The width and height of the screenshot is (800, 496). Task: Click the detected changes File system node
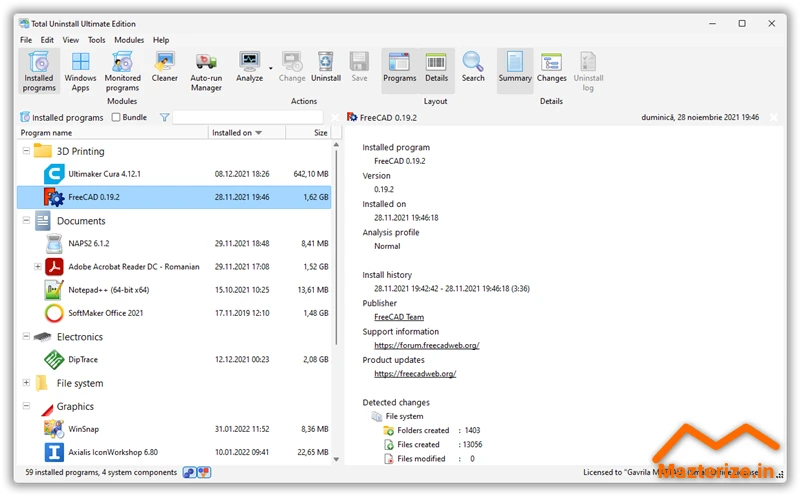(398, 416)
